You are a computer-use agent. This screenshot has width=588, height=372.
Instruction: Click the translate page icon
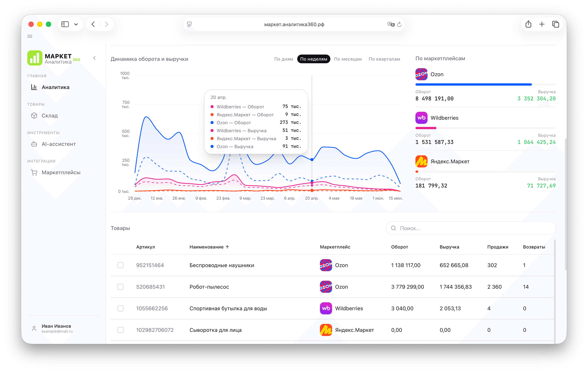[x=391, y=24]
